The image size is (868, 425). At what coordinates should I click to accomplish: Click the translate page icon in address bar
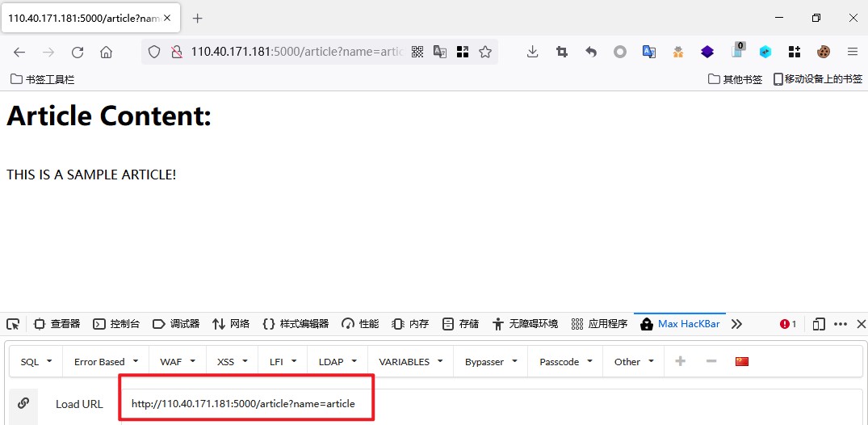coord(440,52)
